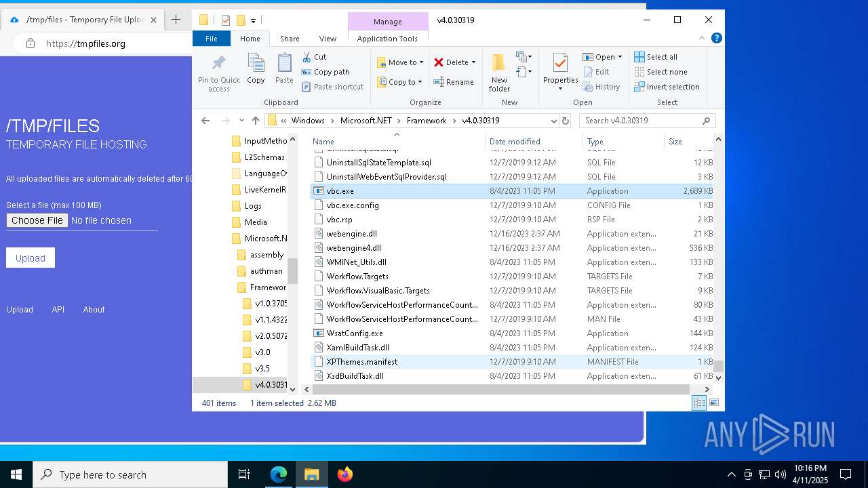
Task: Click the Cut scissors icon
Action: tap(307, 57)
